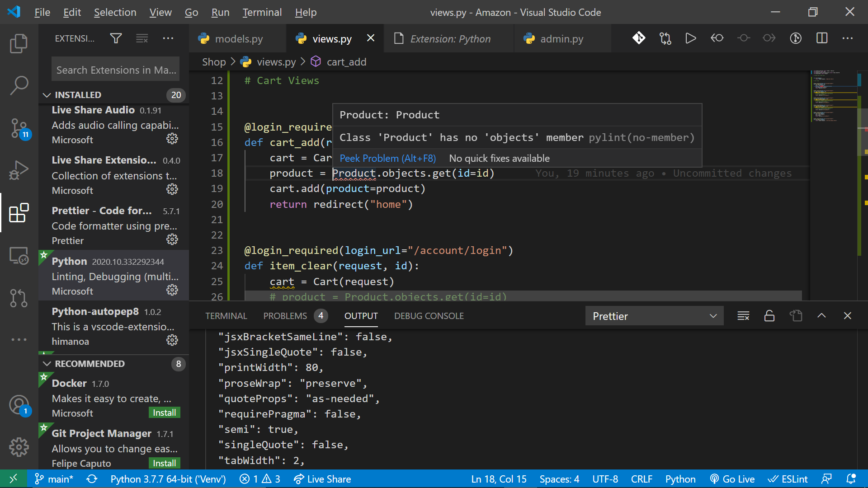Clear the output panel

click(x=743, y=316)
